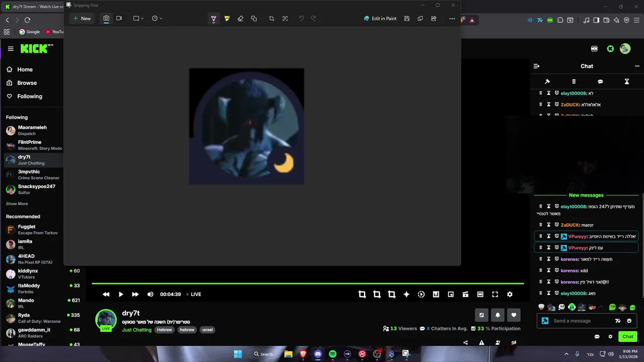644x362 pixels.
Task: Open recommended channel 4HEAD
Action: 33,259
